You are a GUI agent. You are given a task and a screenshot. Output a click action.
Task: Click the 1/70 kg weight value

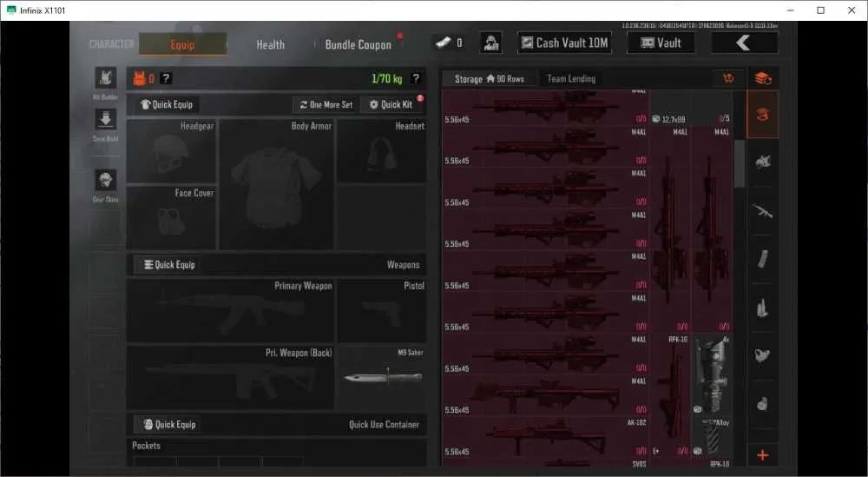pyautogui.click(x=386, y=79)
